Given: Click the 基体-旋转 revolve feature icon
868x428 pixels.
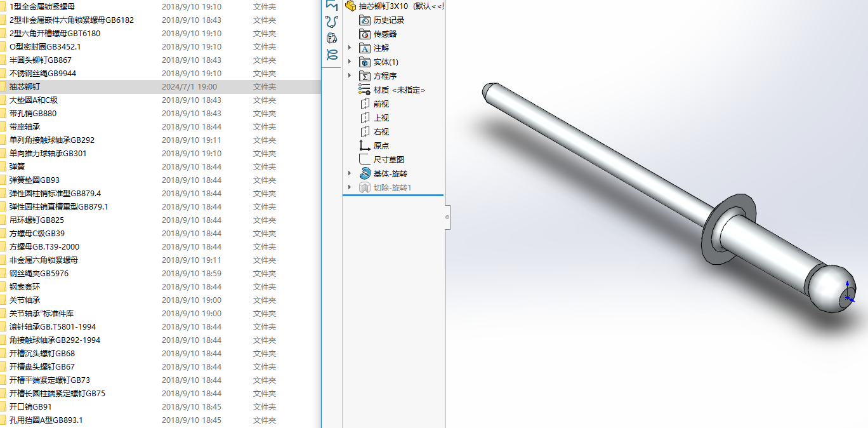Looking at the screenshot, I should (365, 173).
